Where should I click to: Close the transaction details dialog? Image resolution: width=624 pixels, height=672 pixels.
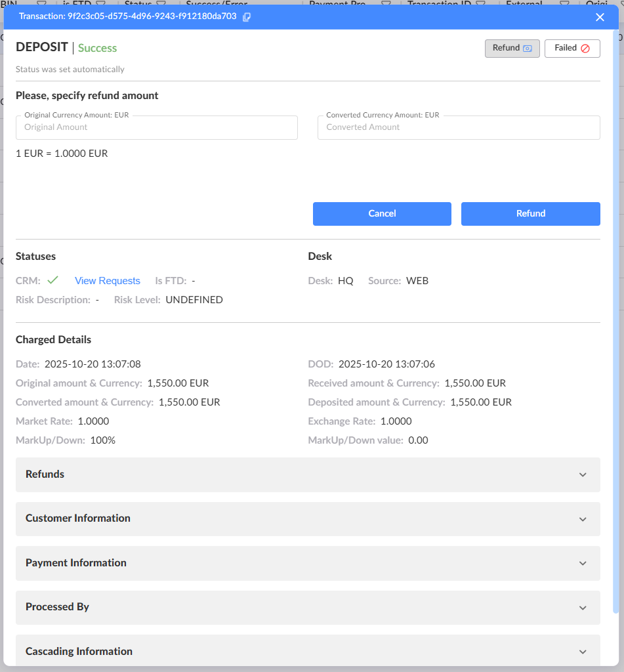pos(600,17)
